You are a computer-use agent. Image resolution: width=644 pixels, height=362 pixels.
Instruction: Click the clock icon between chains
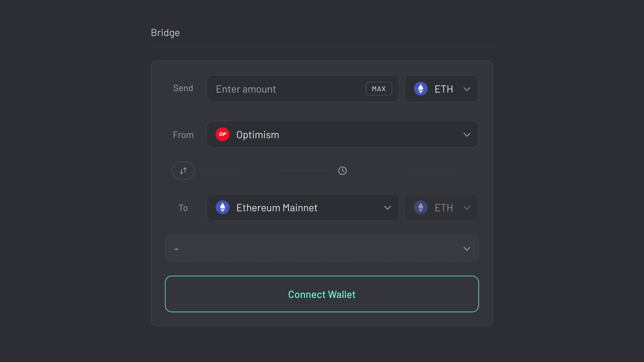tap(342, 171)
